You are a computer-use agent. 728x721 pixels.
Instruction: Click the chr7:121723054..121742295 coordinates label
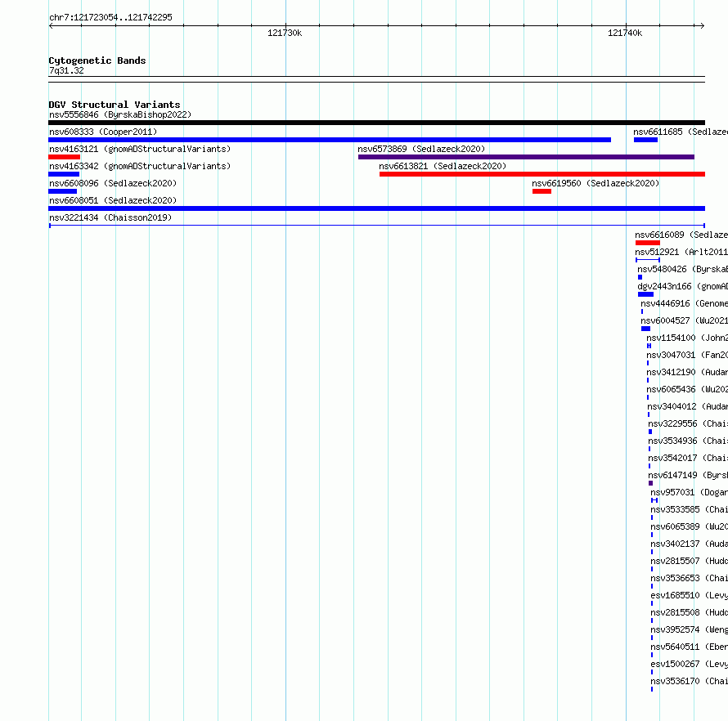tap(110, 17)
